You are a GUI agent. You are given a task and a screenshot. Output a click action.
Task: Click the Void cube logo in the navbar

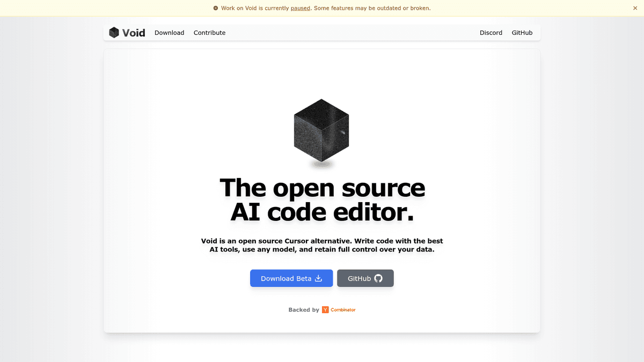[114, 32]
